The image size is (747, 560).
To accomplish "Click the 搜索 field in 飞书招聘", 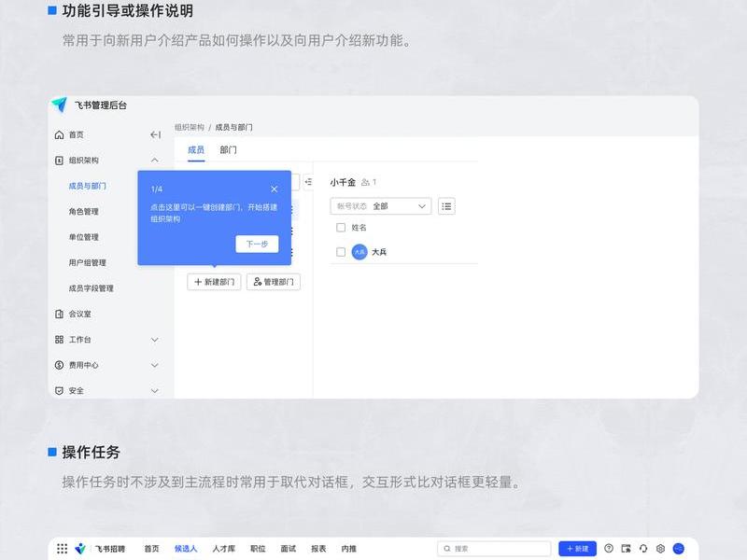I will tap(494, 549).
